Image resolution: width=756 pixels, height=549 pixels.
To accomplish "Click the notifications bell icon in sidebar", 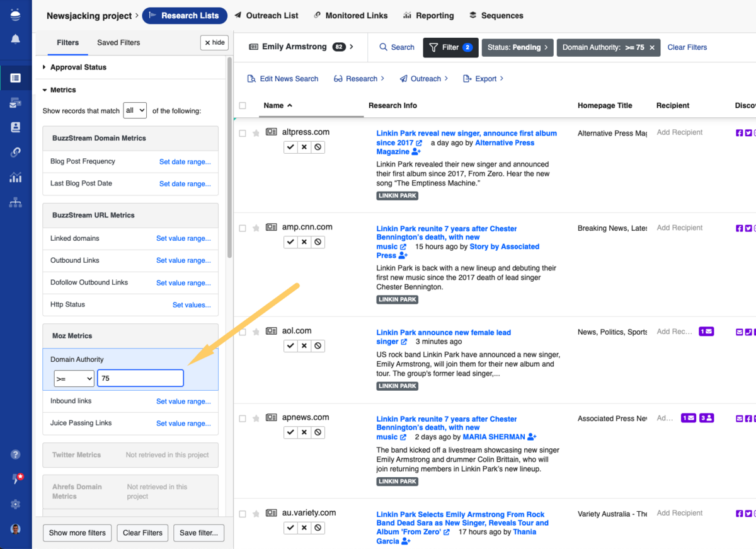I will pos(16,39).
